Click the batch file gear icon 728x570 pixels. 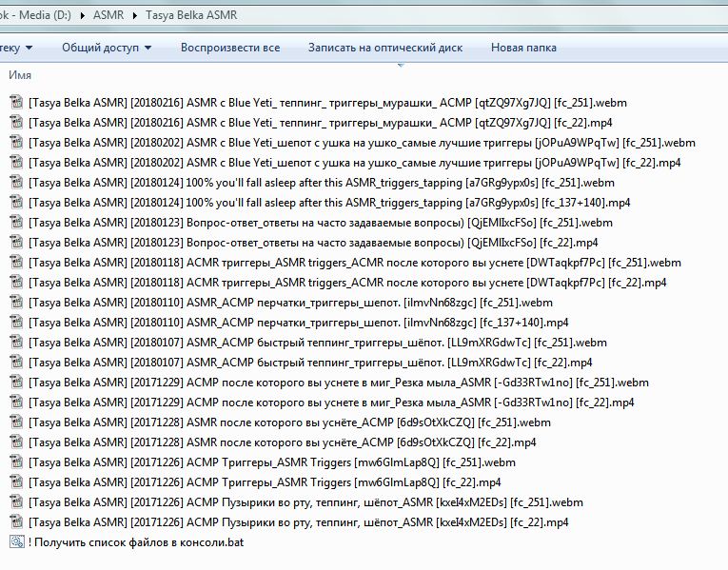pos(17,541)
